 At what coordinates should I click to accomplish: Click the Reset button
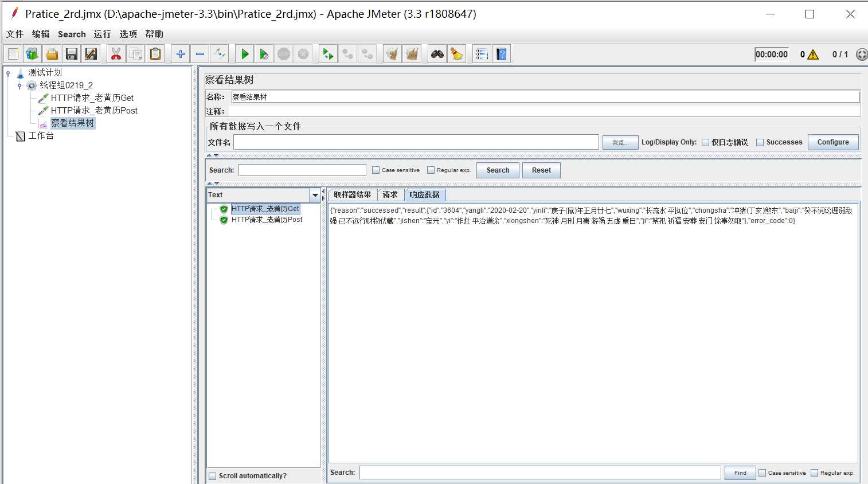(541, 170)
